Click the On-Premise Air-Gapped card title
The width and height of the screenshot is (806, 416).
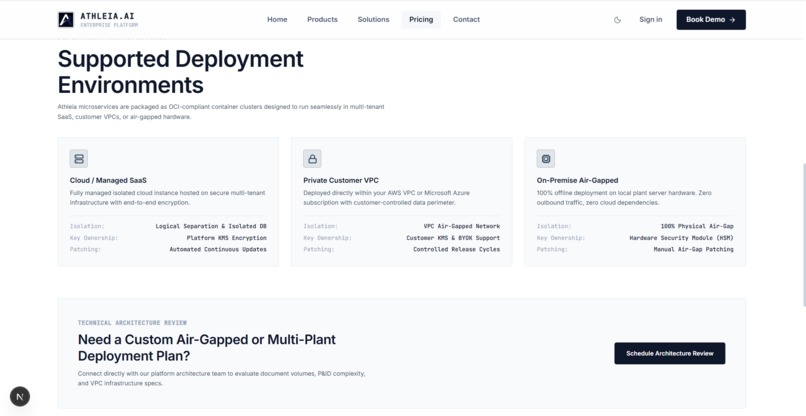(x=577, y=180)
